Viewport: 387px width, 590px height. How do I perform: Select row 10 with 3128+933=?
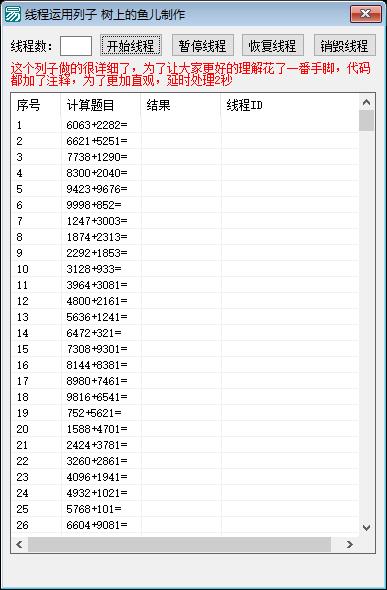tap(185, 269)
